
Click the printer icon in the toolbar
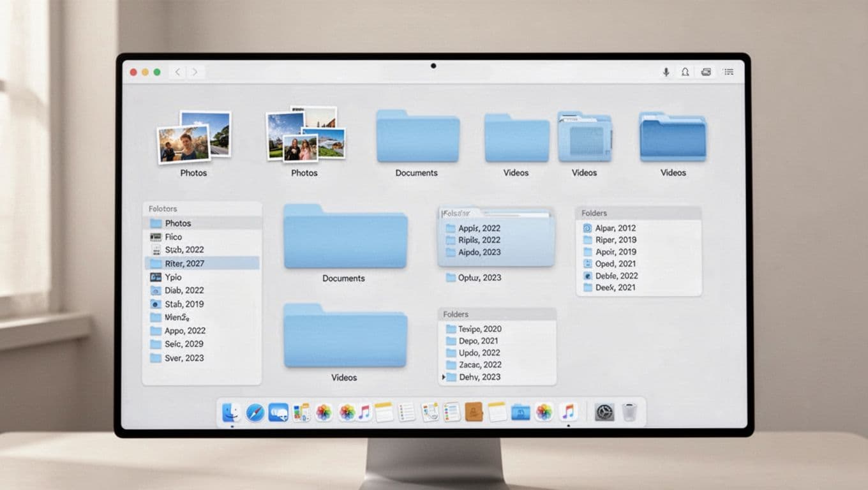706,72
